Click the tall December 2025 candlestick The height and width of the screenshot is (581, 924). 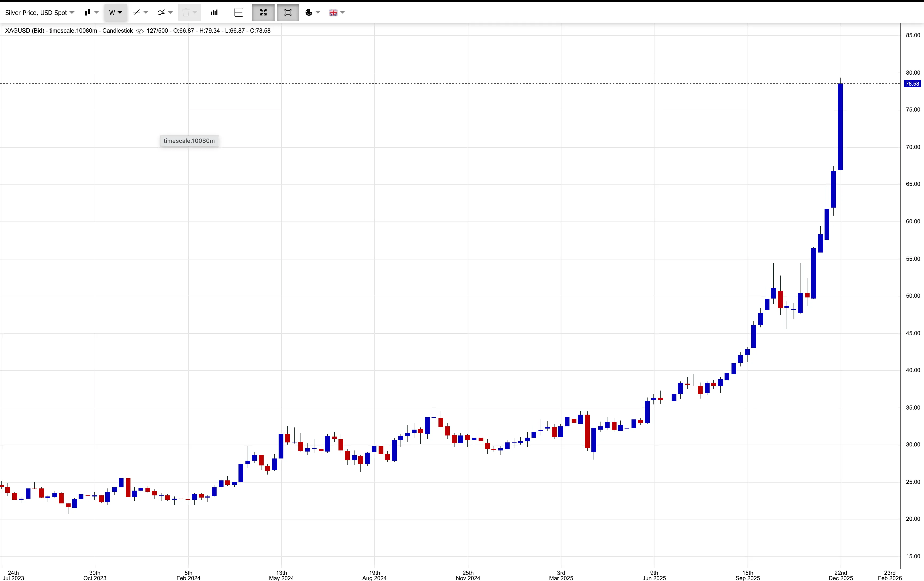tap(840, 127)
